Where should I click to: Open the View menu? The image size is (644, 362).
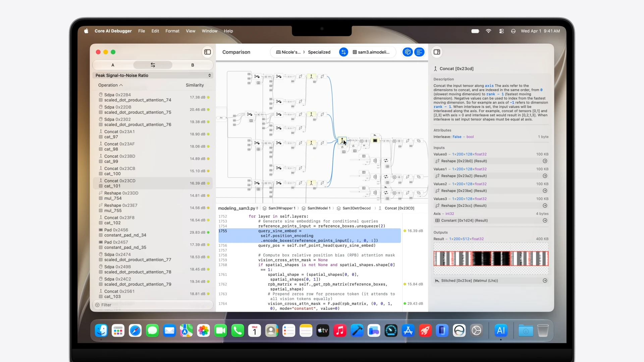pos(191,31)
